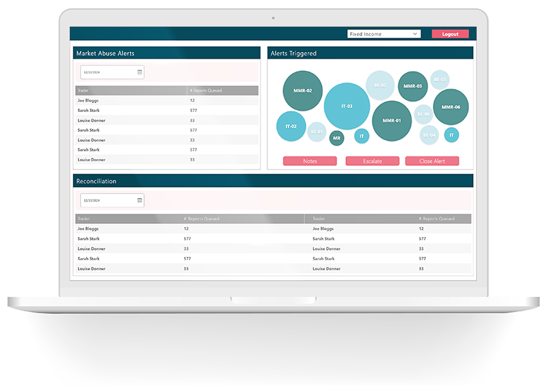547x392 pixels.
Task: Select the MMR-06 alert bubble
Action: point(451,107)
